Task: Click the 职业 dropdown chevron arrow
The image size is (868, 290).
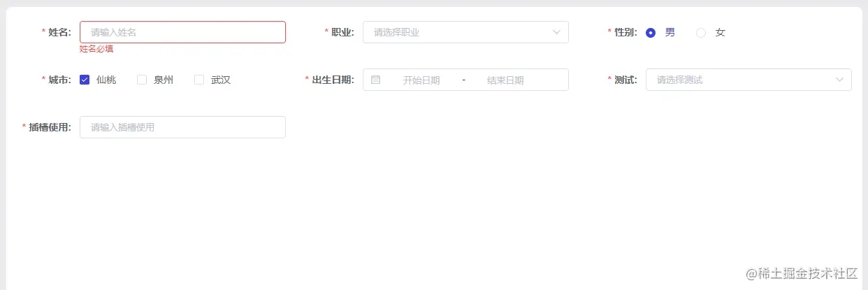Action: (x=557, y=32)
